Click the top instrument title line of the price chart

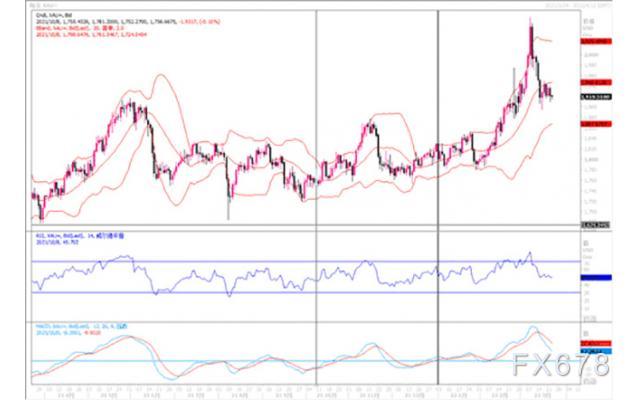(x=54, y=15)
